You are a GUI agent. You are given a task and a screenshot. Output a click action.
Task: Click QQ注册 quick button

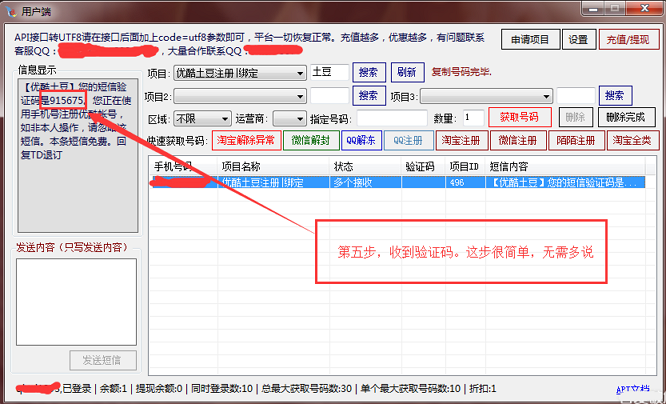[x=409, y=141]
